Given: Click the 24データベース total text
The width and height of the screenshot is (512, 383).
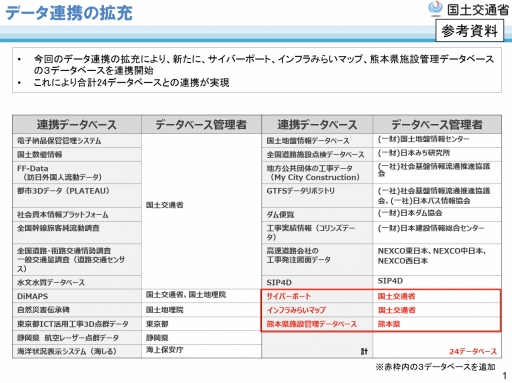Looking at the screenshot, I should pos(473,351).
